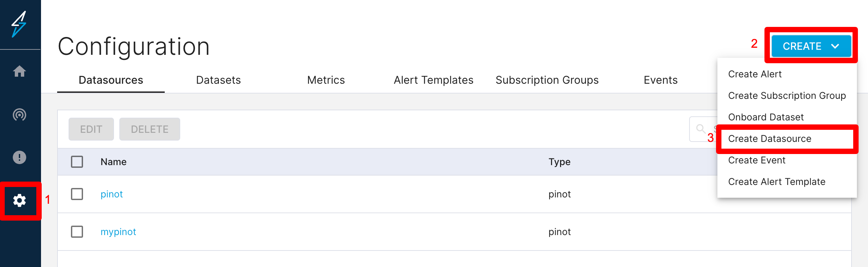
Task: Expand the CREATE dropdown button
Action: [811, 46]
